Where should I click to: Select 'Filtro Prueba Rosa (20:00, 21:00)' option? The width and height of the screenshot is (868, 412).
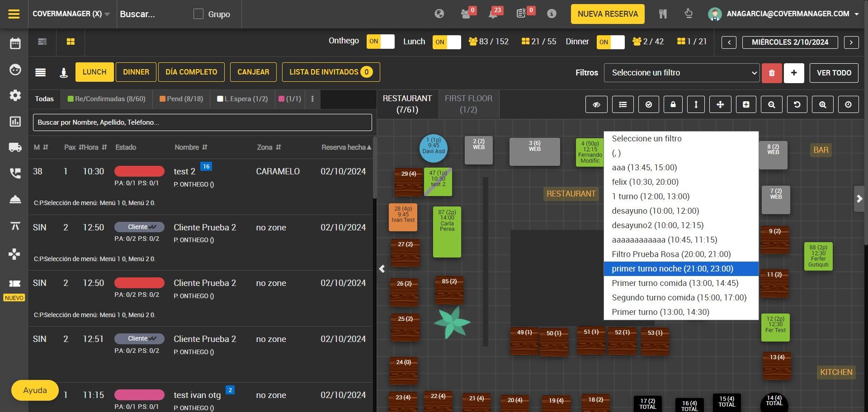coord(681,254)
